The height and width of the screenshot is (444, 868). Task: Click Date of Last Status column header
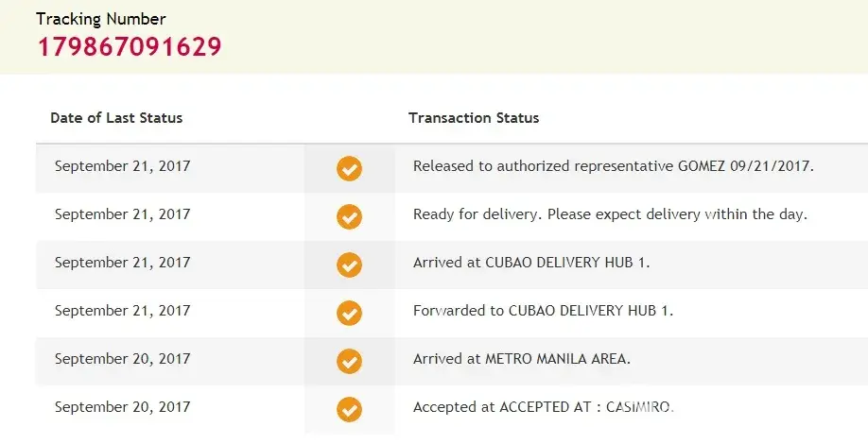(x=116, y=118)
